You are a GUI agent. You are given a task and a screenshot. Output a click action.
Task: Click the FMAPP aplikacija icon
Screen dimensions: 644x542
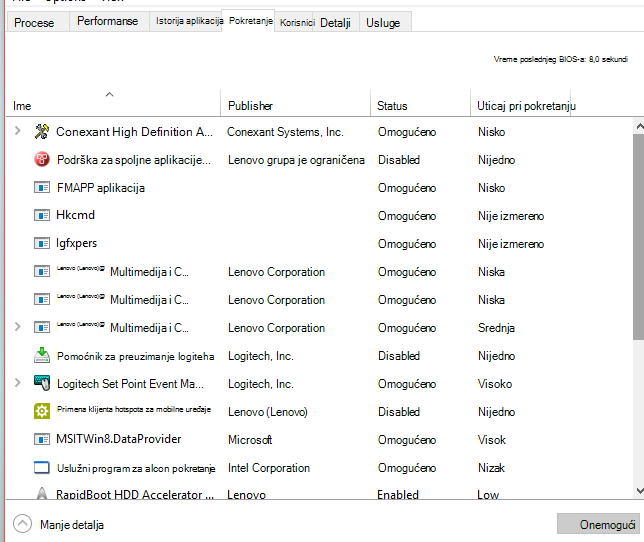(42, 188)
